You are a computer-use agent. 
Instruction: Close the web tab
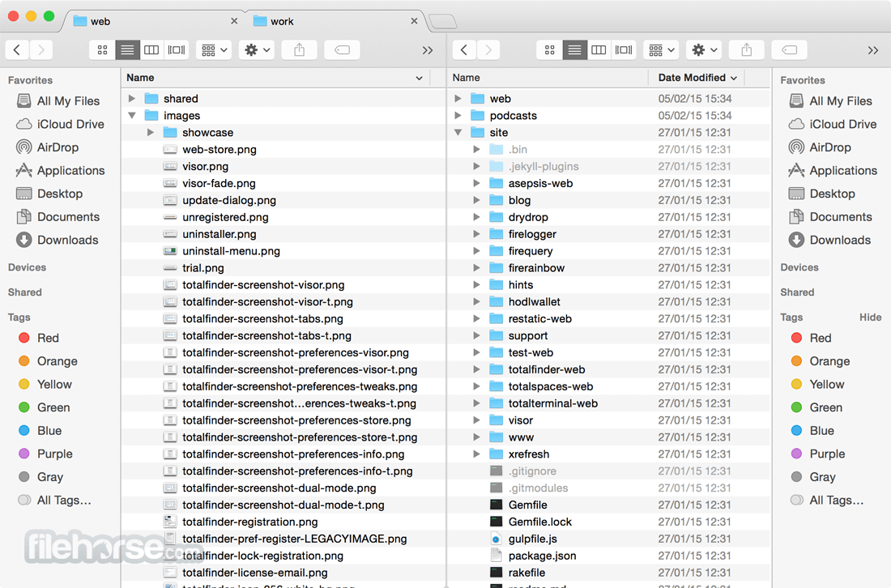[x=234, y=21]
